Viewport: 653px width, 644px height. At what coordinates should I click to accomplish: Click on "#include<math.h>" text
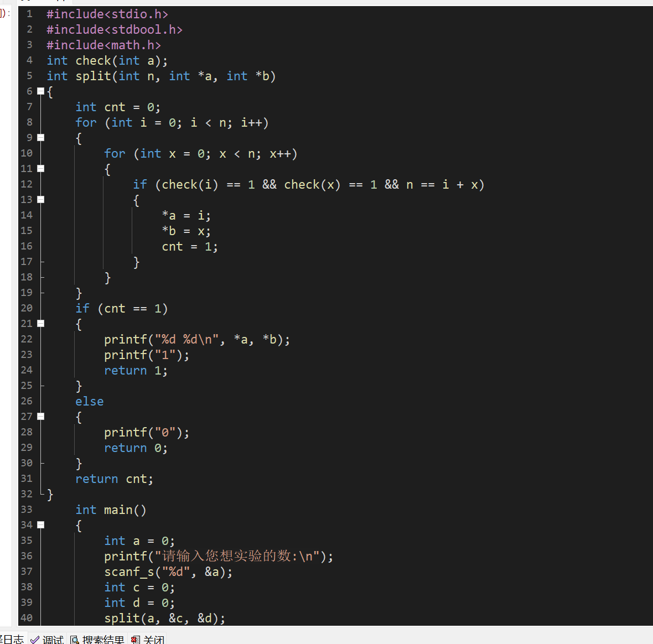pos(103,45)
